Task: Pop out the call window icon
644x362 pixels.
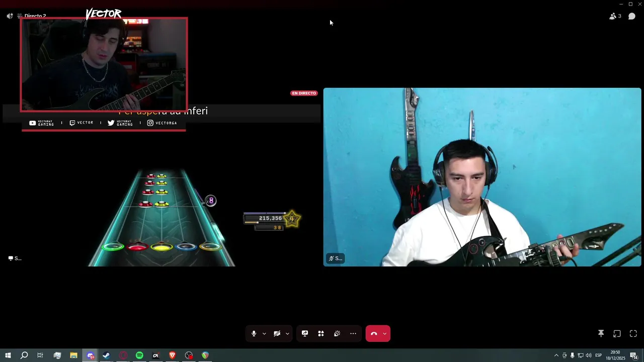Action: [617, 333]
